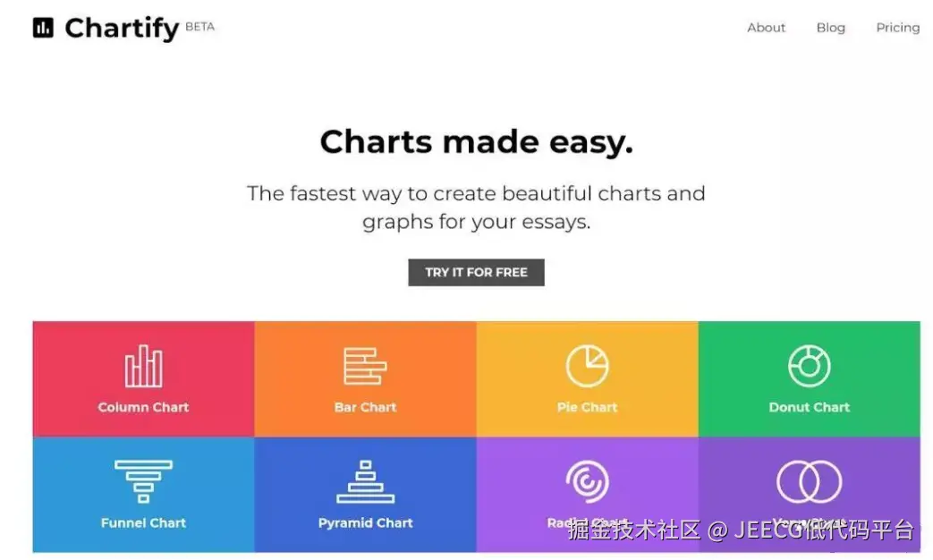This screenshot has height=560, width=933.
Task: Click the Chartify logo square icon
Action: 43,28
